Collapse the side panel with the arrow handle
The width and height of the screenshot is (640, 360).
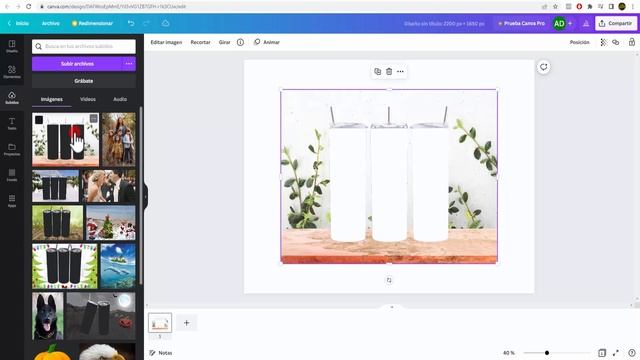coord(146,197)
